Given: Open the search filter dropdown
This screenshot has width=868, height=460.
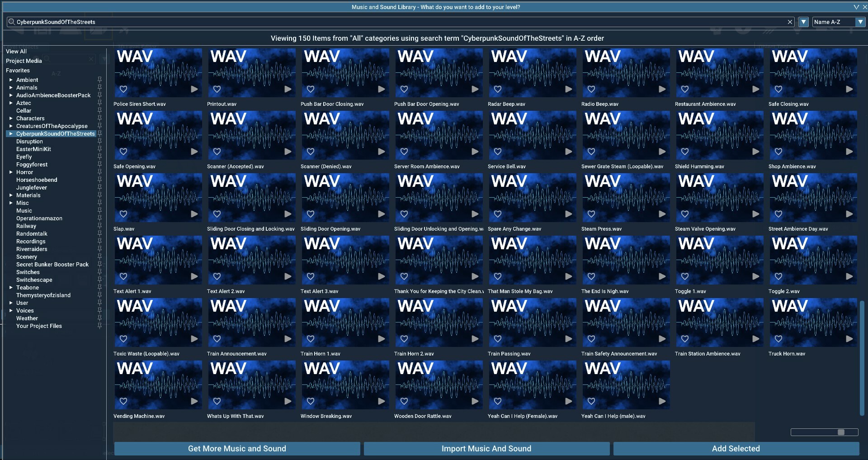Looking at the screenshot, I should [x=804, y=22].
